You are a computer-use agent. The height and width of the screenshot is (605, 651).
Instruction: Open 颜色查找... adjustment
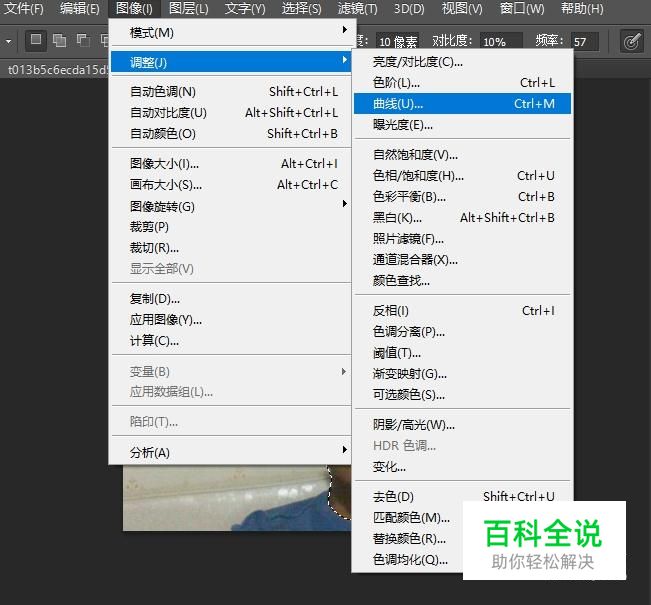[x=462, y=281]
